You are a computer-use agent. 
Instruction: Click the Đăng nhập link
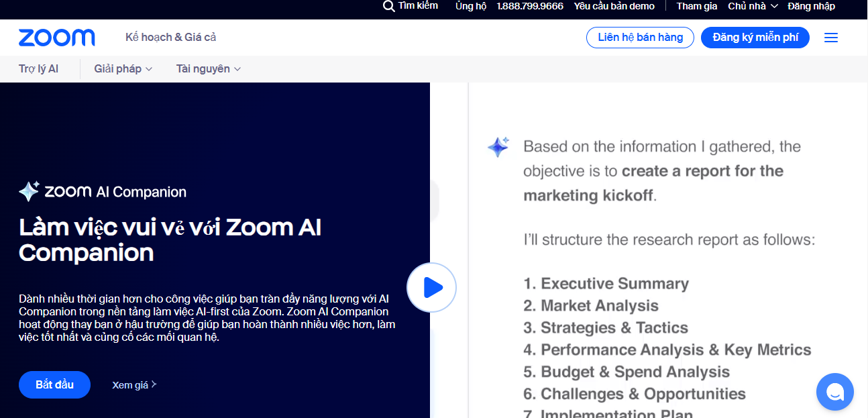(x=811, y=6)
